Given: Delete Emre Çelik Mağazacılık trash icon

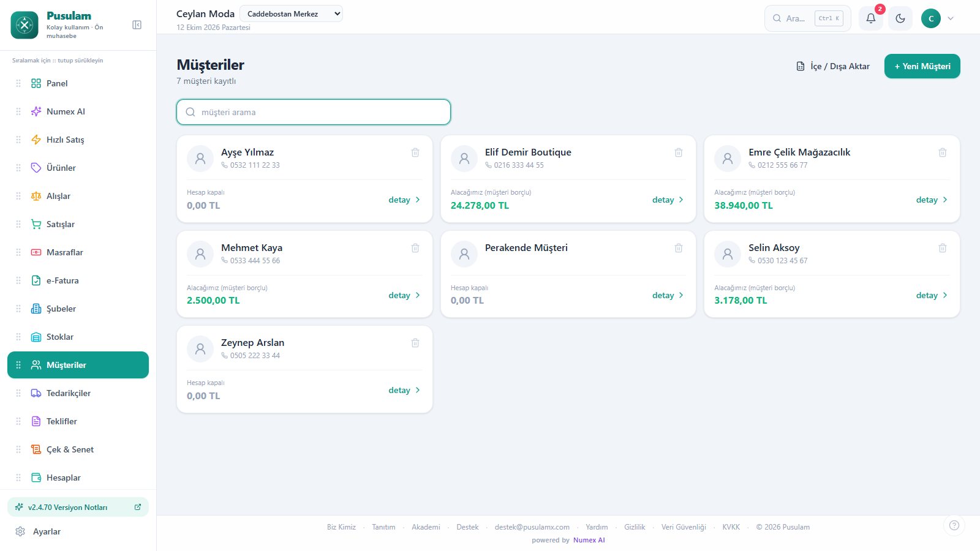Looking at the screenshot, I should tap(943, 152).
